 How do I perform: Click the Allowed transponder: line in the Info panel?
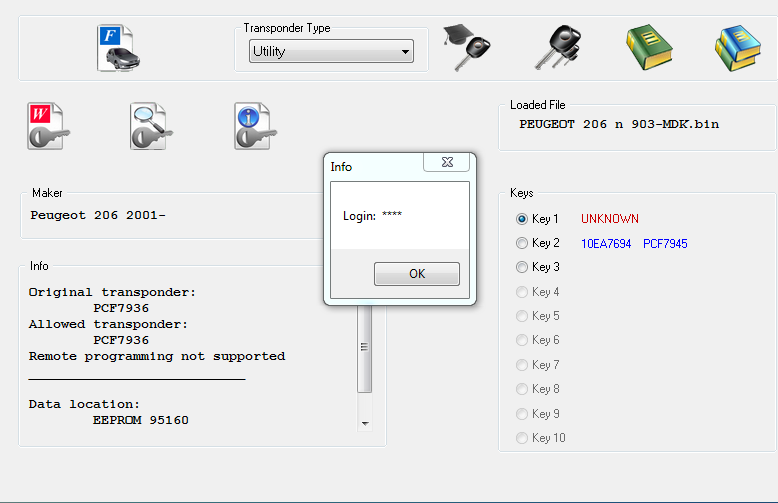pyautogui.click(x=108, y=324)
